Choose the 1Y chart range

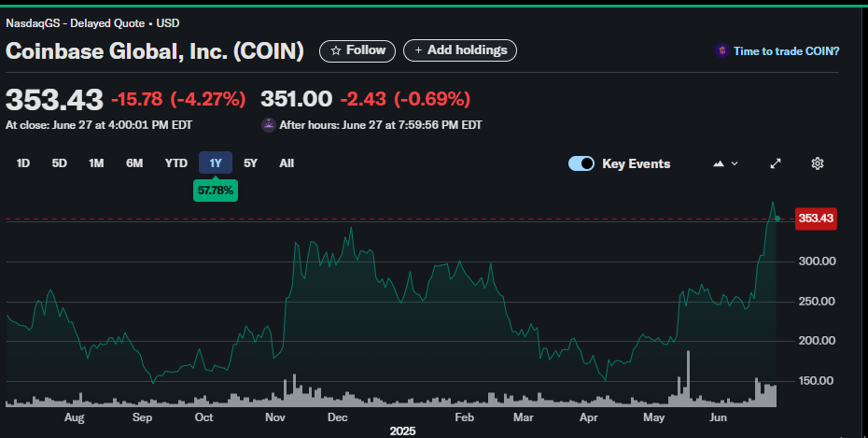[x=216, y=162]
